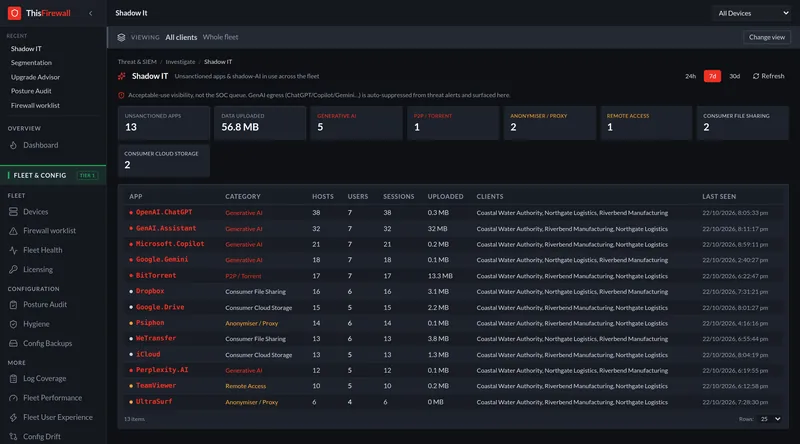Click the Change view button
The image size is (800, 444).
pyautogui.click(x=767, y=37)
